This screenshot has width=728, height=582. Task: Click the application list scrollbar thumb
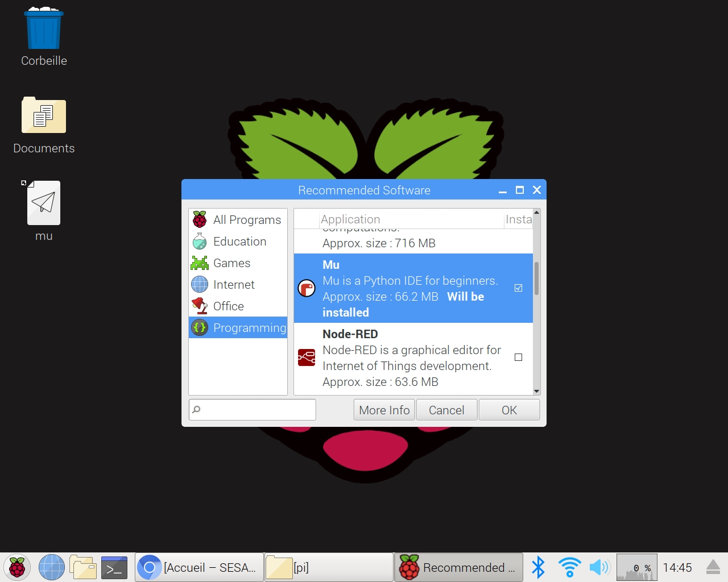click(536, 278)
